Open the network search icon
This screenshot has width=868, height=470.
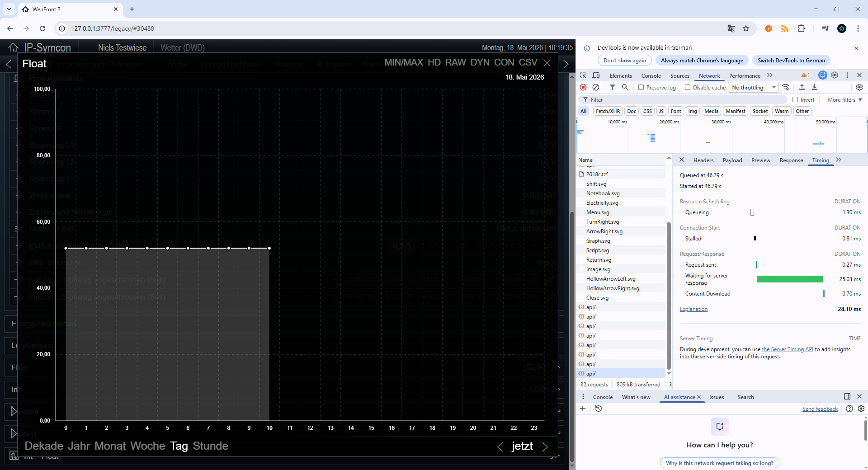point(625,87)
